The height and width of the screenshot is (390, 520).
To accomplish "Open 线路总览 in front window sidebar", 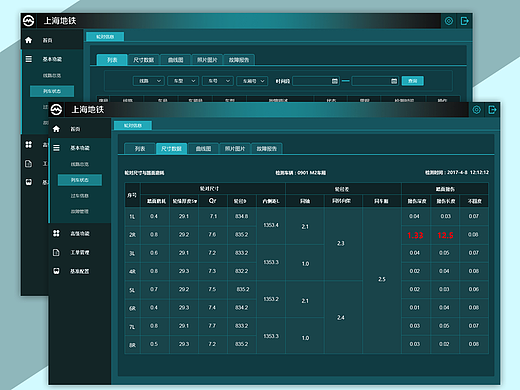I will coord(79,164).
